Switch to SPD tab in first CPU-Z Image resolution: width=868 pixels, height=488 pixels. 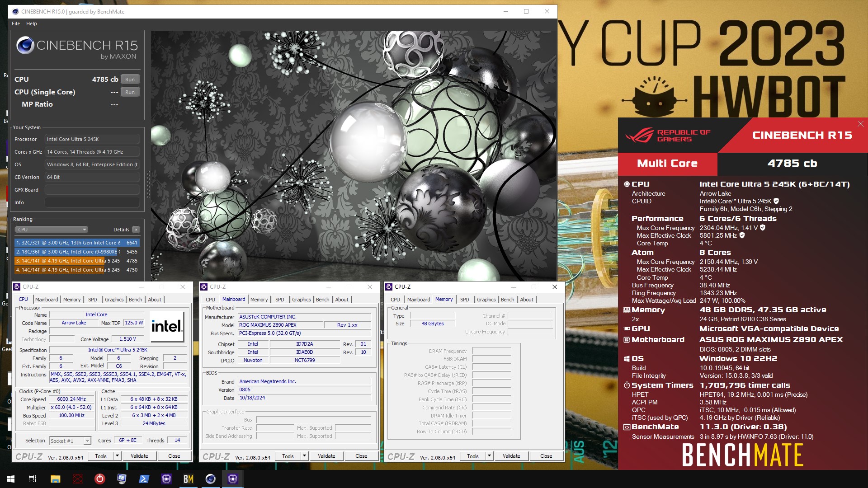(93, 300)
